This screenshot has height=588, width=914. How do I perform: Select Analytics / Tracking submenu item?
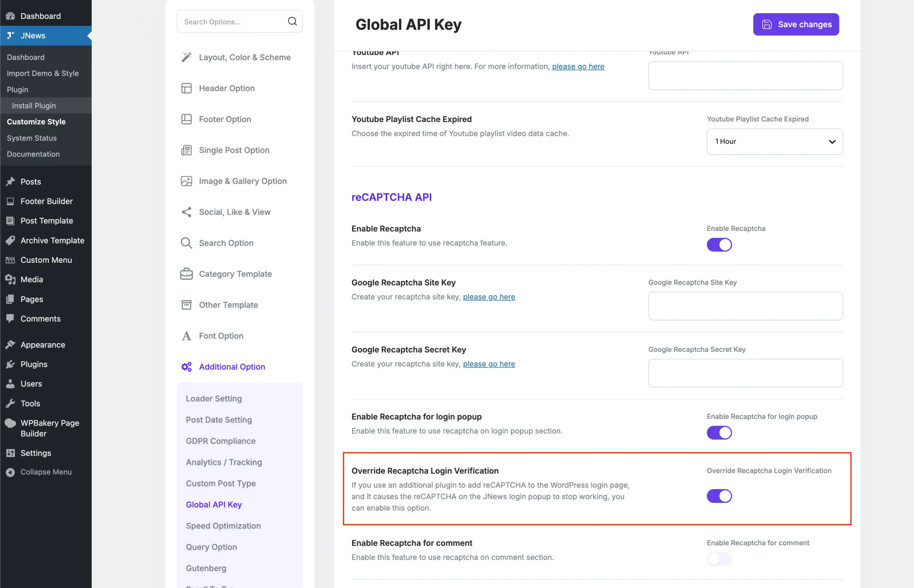(224, 462)
